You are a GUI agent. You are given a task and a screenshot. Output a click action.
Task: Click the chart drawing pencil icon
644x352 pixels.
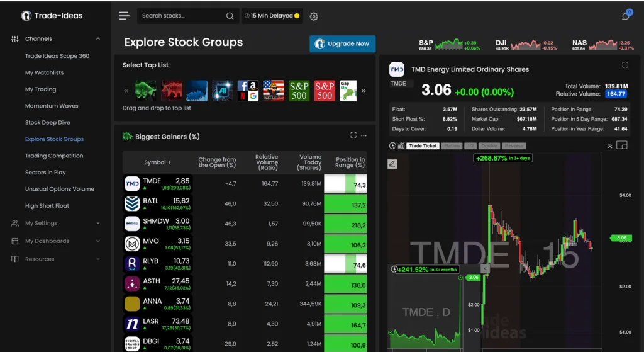(392, 164)
